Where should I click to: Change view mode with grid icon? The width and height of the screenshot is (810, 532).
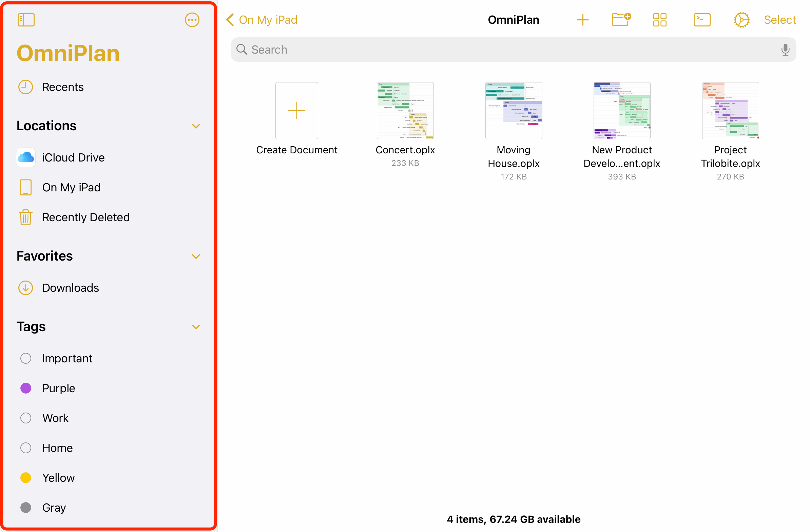click(x=660, y=20)
